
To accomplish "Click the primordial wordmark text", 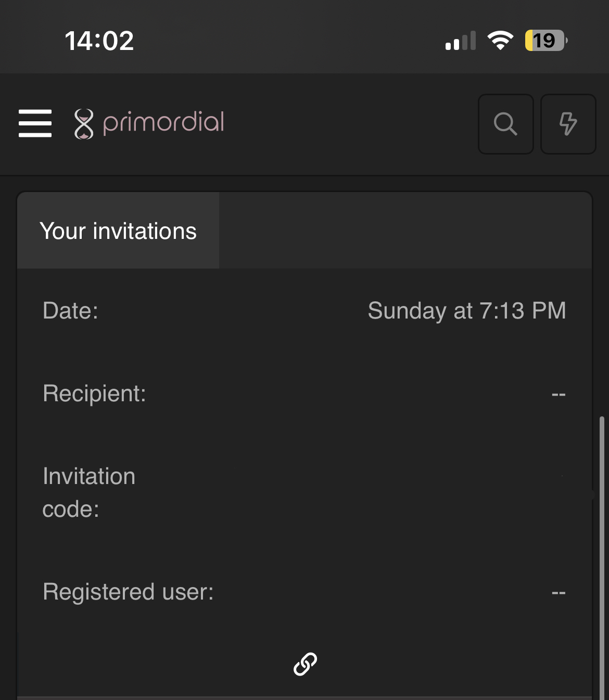I will pyautogui.click(x=163, y=123).
